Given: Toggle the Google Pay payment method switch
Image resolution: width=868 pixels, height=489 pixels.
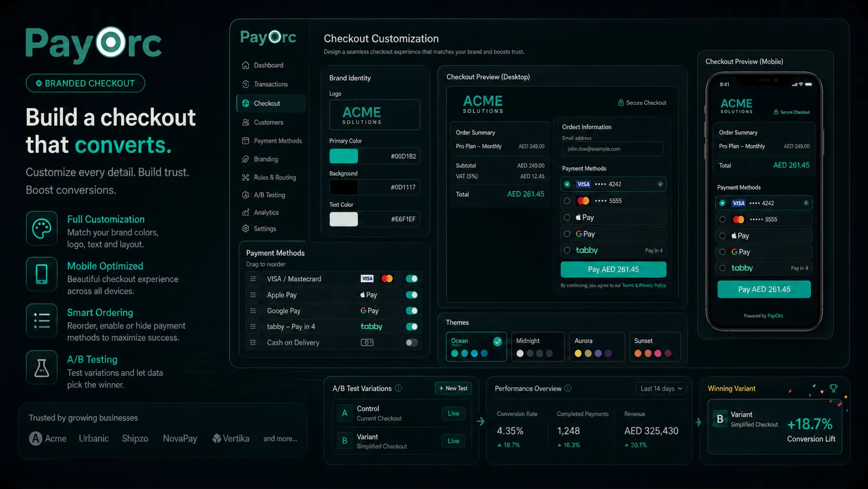Looking at the screenshot, I should [412, 311].
